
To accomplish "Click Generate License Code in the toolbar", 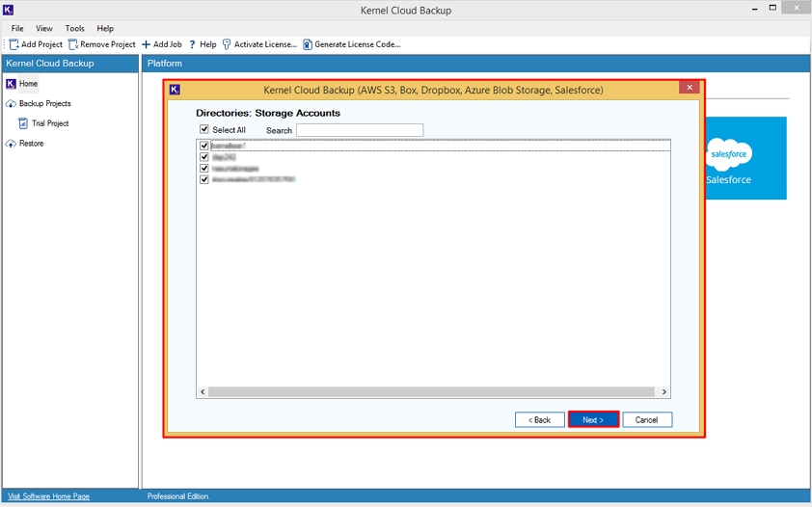I will [352, 44].
